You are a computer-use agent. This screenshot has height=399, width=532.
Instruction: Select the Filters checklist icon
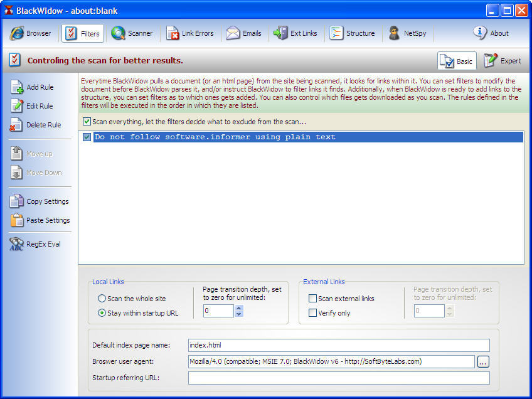pos(71,33)
